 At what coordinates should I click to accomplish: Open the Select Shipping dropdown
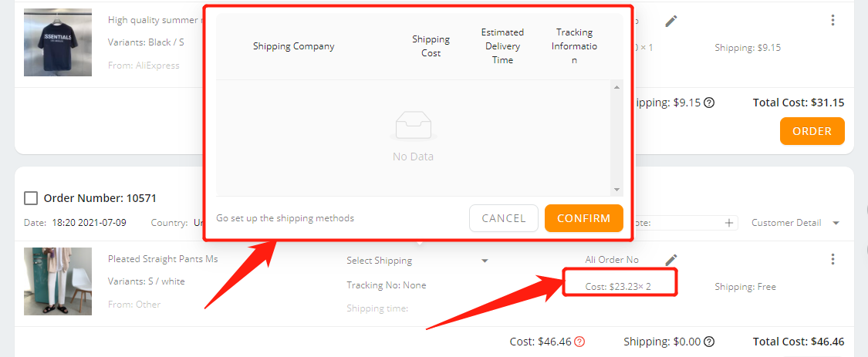pyautogui.click(x=417, y=260)
